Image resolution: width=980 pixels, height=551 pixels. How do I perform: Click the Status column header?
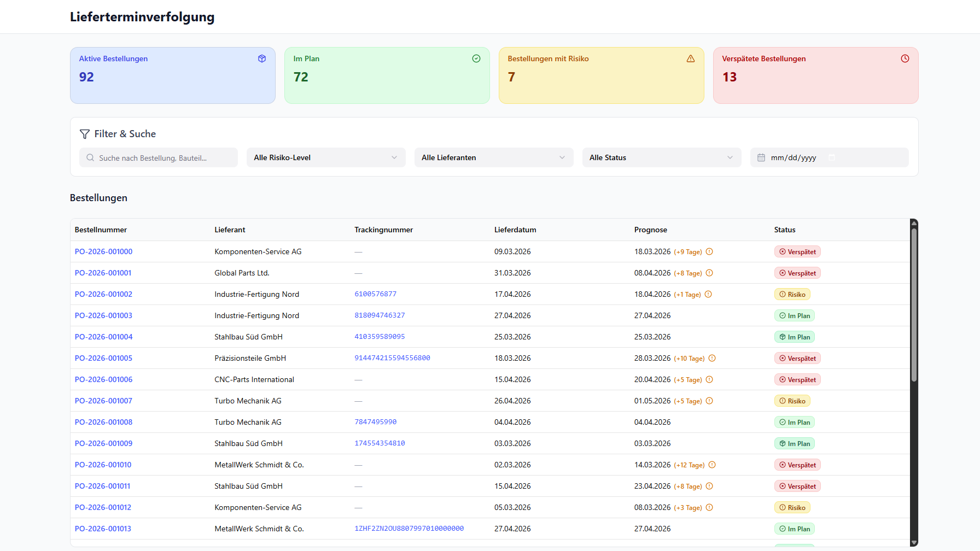[x=784, y=230]
